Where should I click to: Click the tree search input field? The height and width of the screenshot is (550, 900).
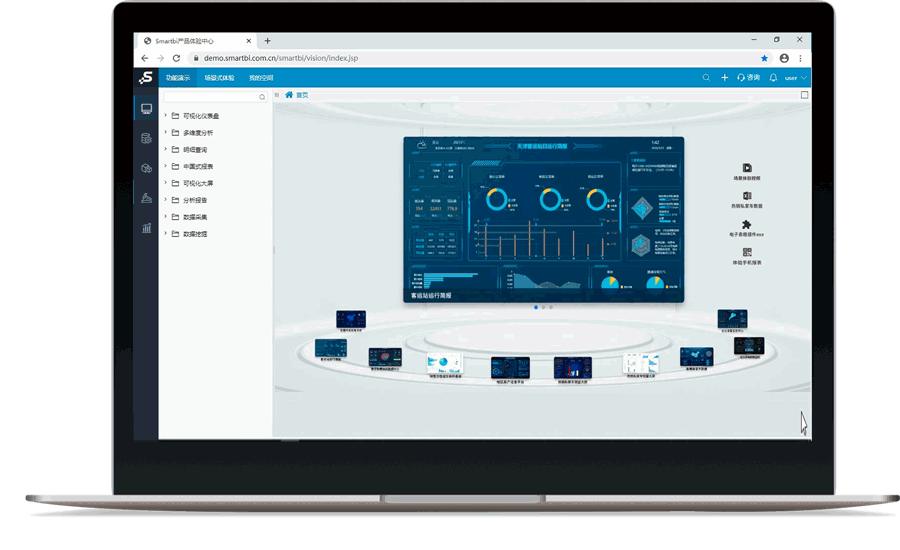click(210, 97)
